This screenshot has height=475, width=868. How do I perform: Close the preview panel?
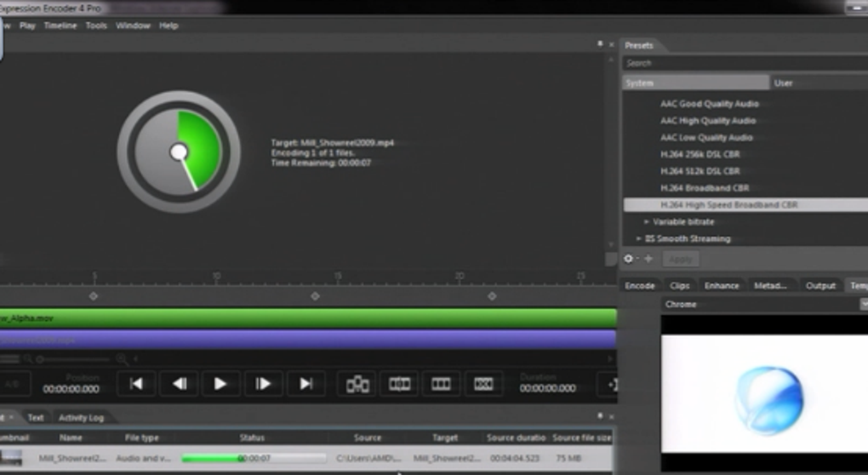click(611, 44)
